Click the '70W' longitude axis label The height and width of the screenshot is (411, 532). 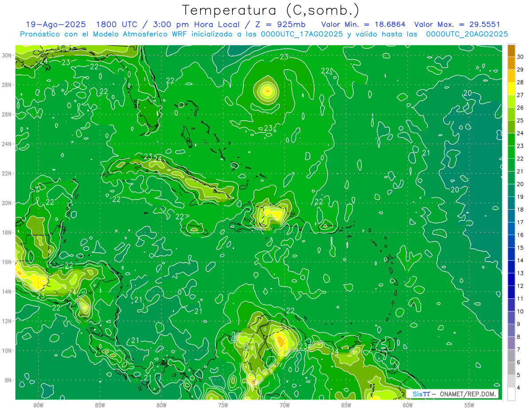pyautogui.click(x=285, y=405)
